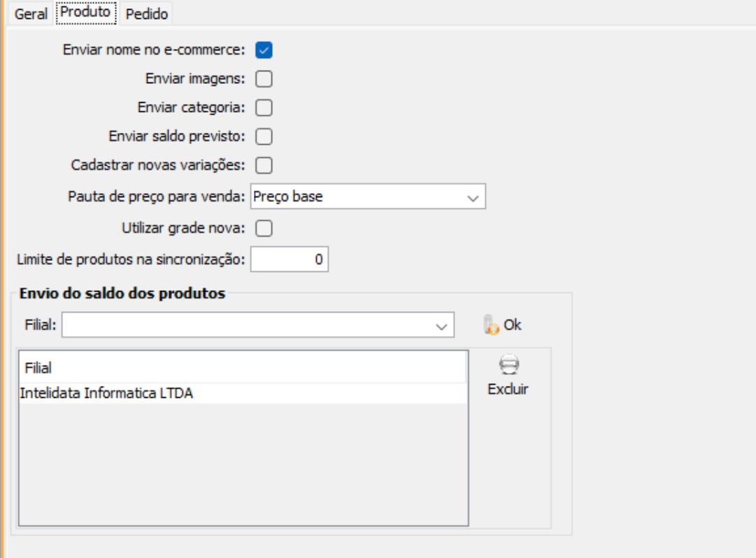This screenshot has width=756, height=558.
Task: Click inside the Filial combo text field
Action: click(x=245, y=325)
